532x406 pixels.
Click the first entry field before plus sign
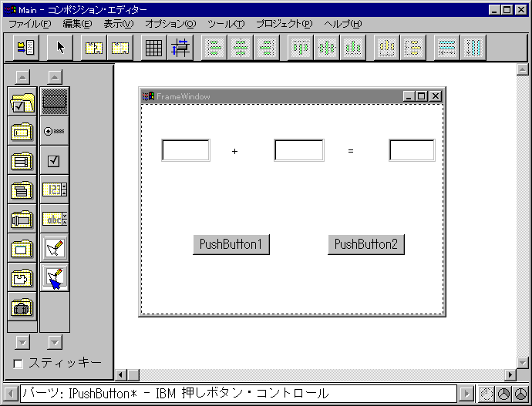click(186, 150)
